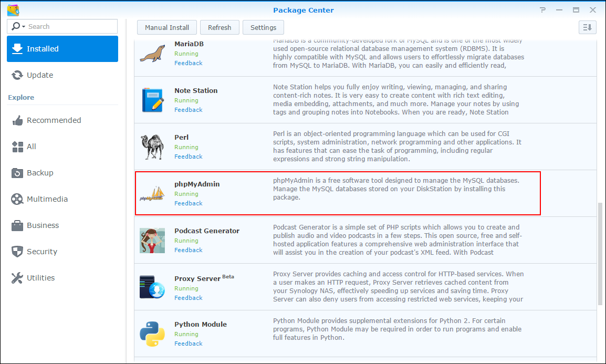Viewport: 606px width, 364px height.
Task: Click the Perl camel icon
Action: point(152,147)
